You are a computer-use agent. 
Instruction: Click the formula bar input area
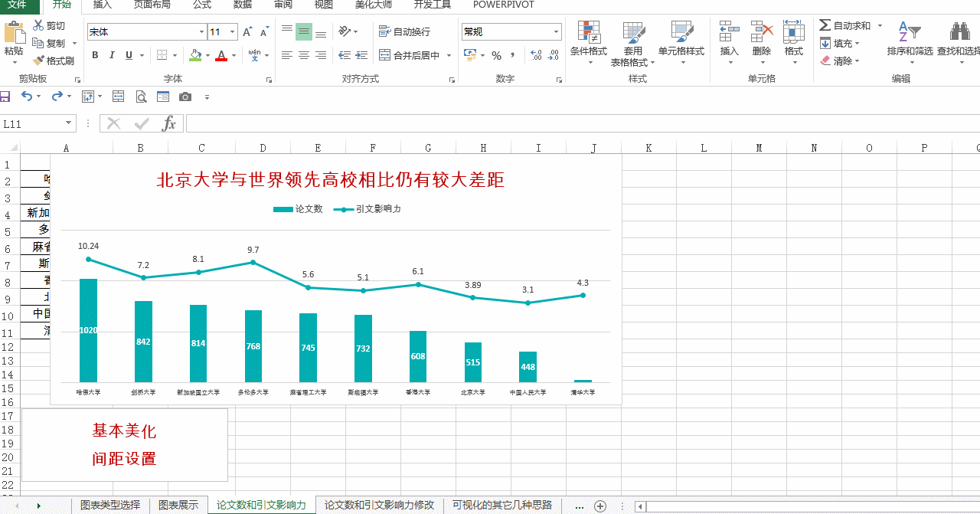point(582,124)
